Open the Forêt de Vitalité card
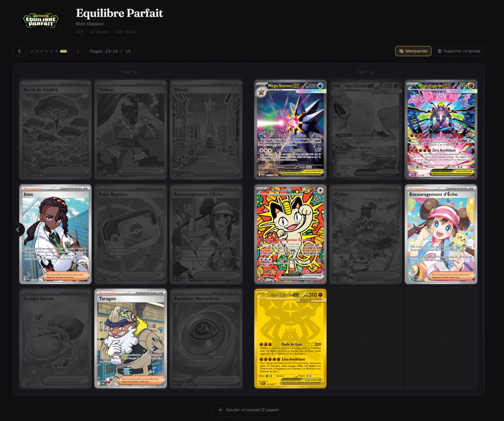504x421 pixels. pos(55,129)
